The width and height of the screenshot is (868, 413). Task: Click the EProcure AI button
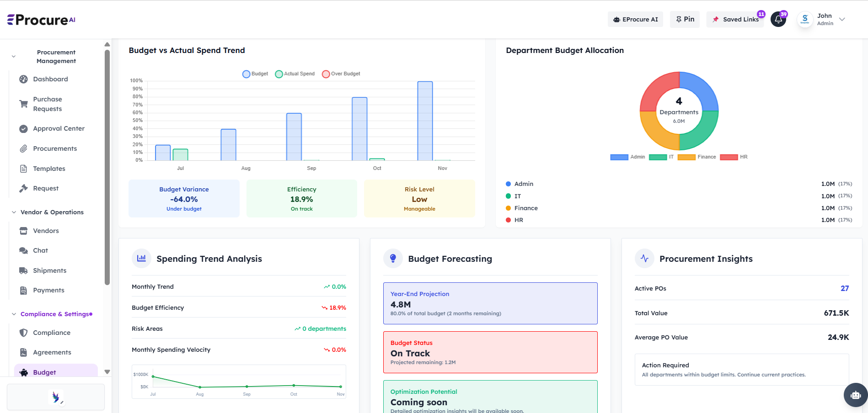point(635,19)
